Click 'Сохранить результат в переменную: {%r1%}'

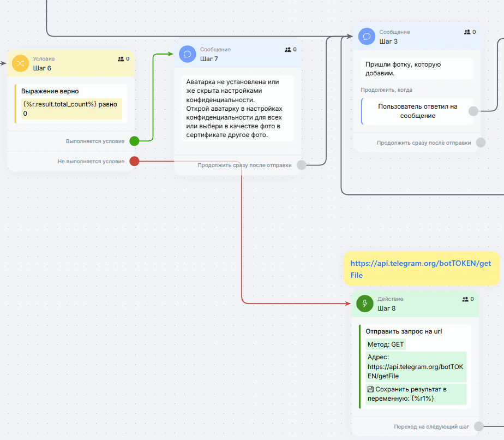tap(416, 394)
